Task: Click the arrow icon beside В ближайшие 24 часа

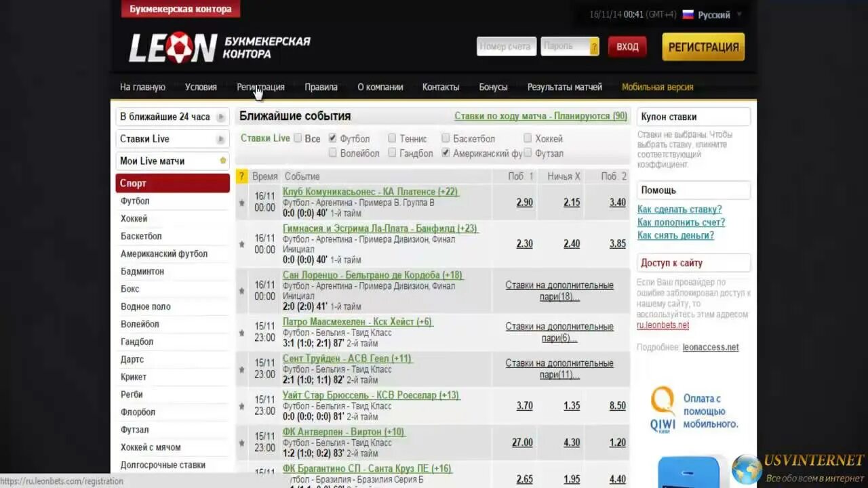Action: (x=220, y=117)
